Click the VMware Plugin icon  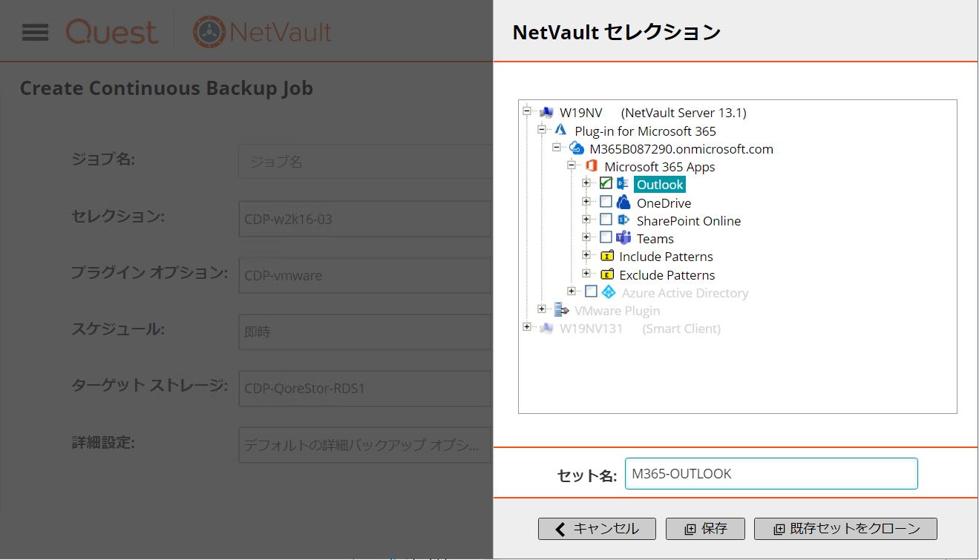(562, 310)
